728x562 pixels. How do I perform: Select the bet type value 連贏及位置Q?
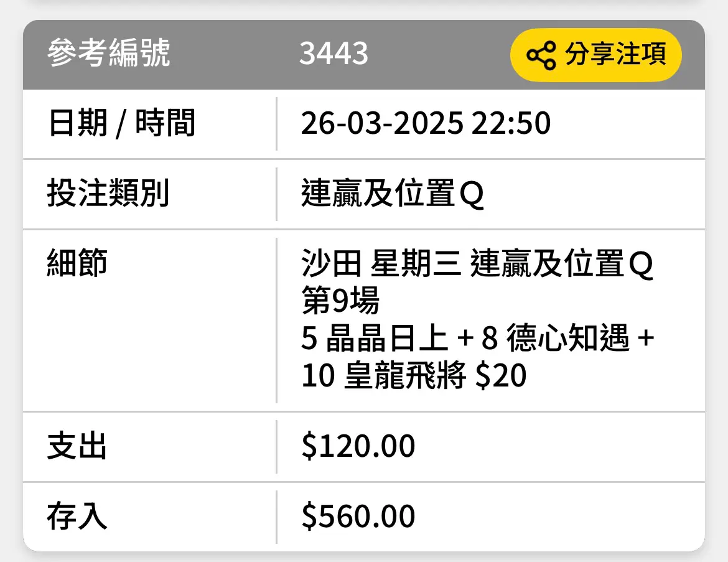pyautogui.click(x=393, y=193)
